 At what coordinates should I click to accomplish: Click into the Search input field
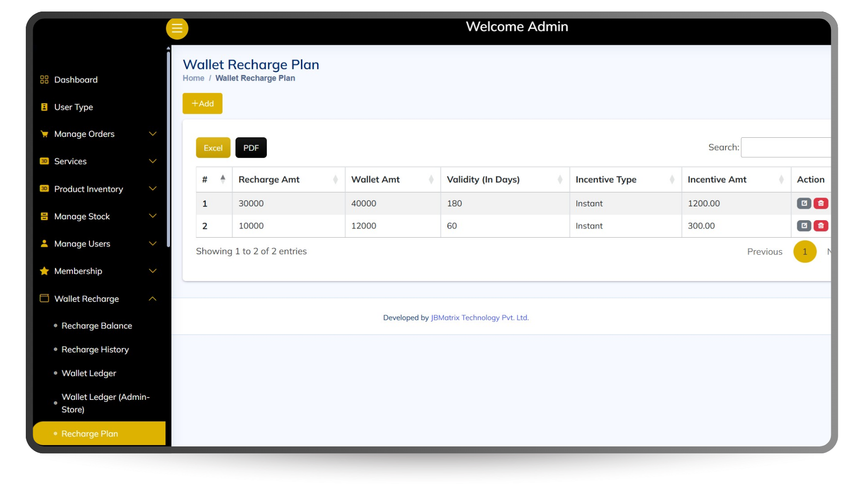click(x=785, y=147)
